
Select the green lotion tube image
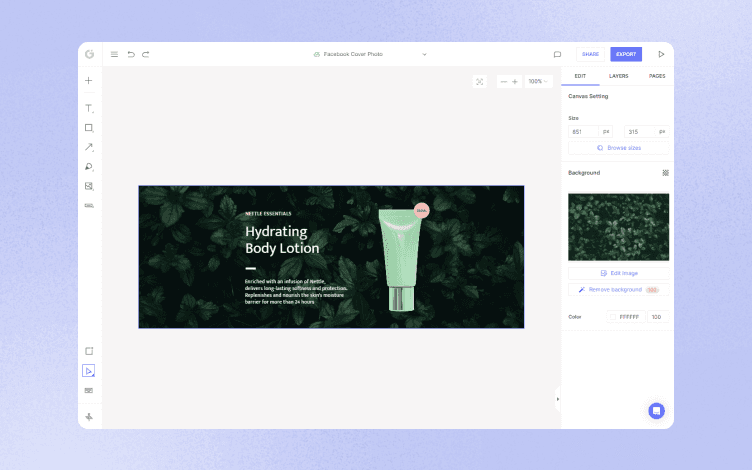tap(400, 260)
